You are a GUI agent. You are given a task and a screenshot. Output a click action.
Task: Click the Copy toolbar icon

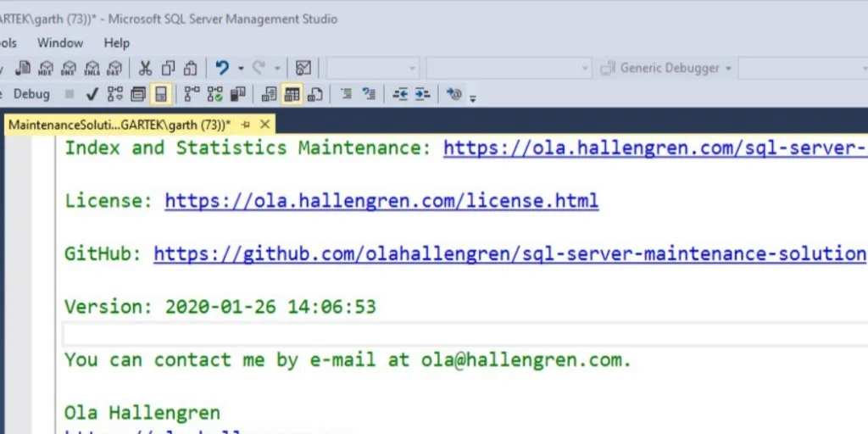[168, 68]
